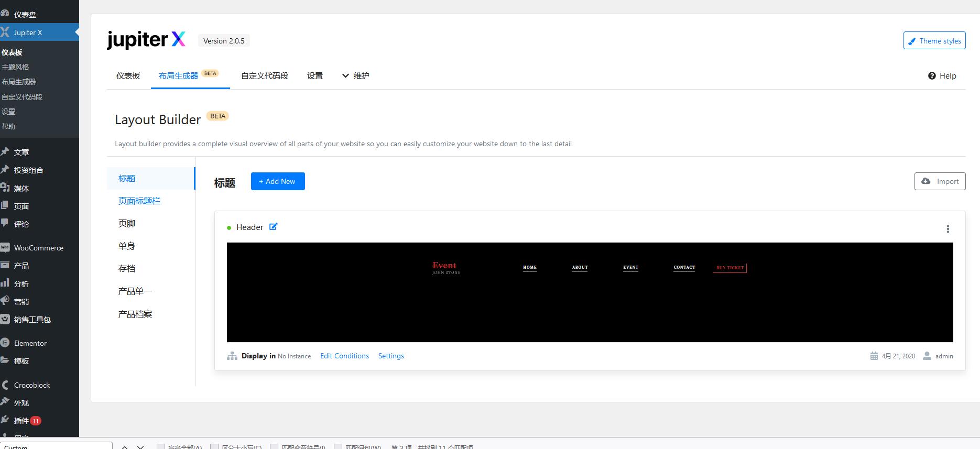Open WooCommerce in the sidebar
The width and height of the screenshot is (980, 449).
[x=39, y=248]
